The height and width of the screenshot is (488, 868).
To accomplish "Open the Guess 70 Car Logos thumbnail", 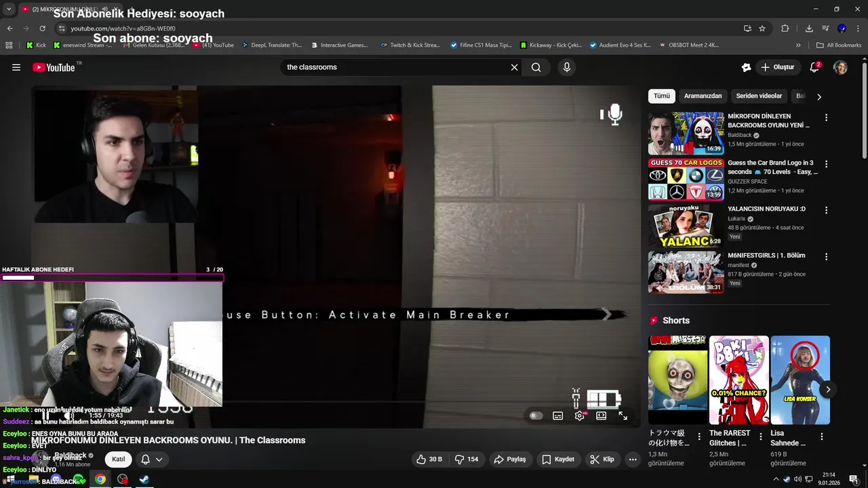I will (x=686, y=179).
